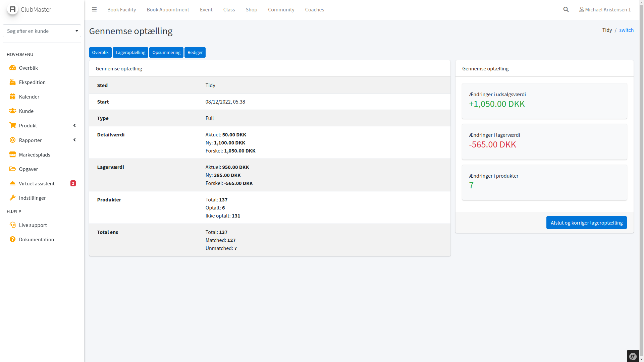Screen dimensions: 644x362
Task: Click the Markedsplads store icon
Action: [x=12, y=155]
